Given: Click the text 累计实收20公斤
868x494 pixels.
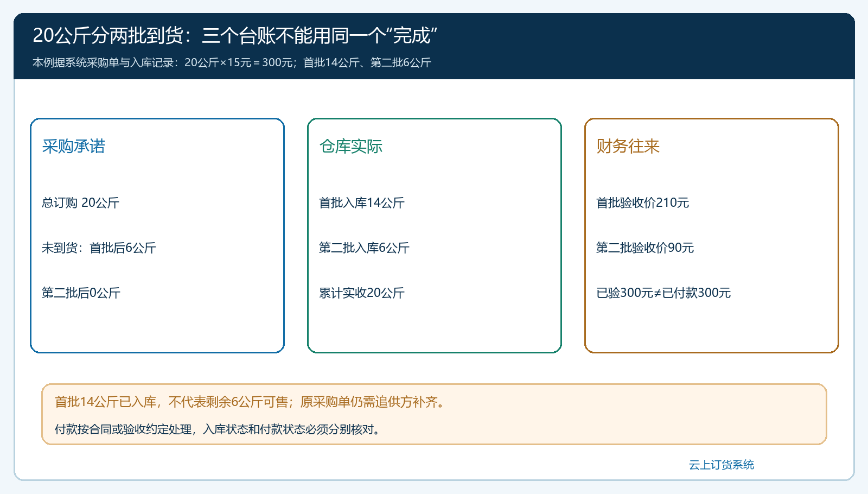Looking at the screenshot, I should [x=362, y=293].
